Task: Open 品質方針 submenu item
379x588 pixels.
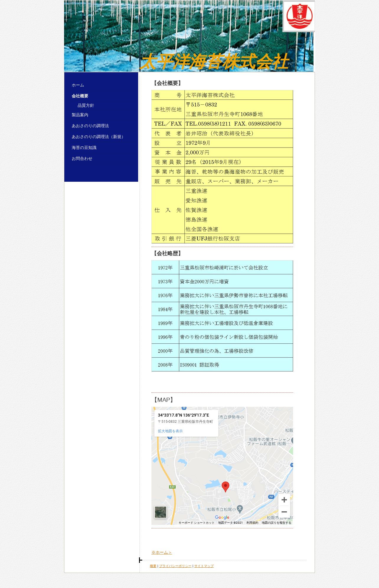Action: click(86, 105)
